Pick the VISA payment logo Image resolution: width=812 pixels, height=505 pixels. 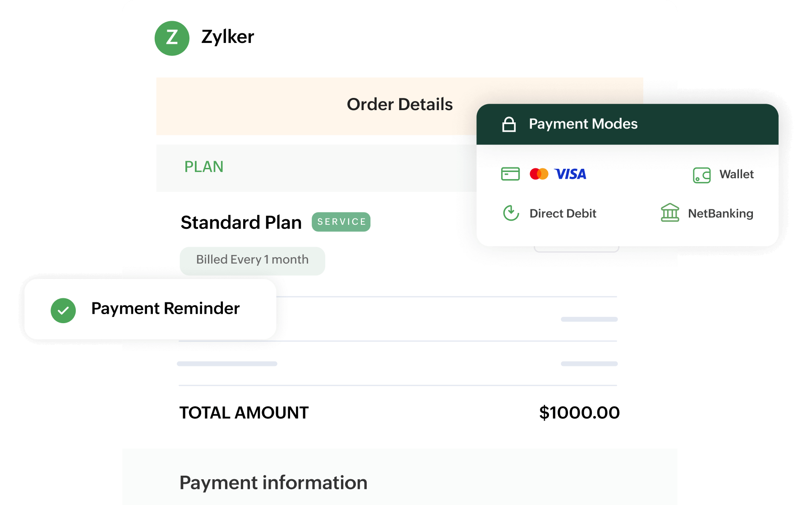[x=570, y=174]
